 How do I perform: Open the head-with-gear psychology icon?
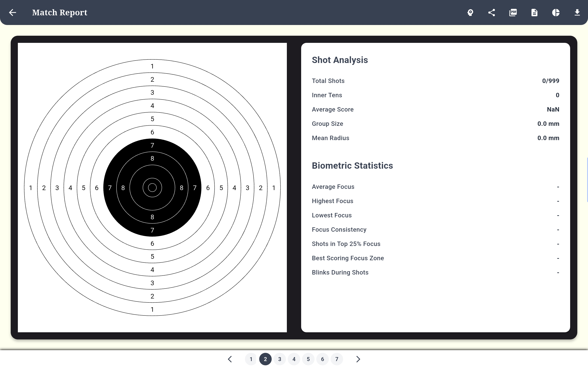(x=470, y=12)
